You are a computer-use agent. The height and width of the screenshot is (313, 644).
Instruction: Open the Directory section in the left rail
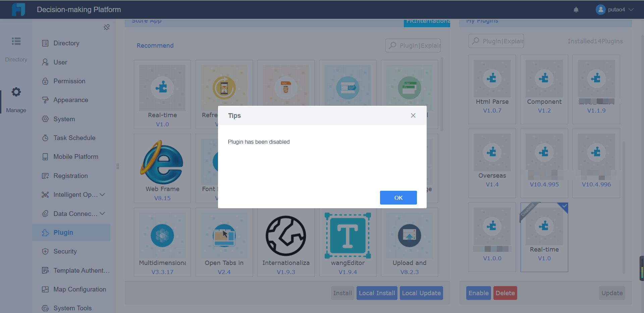[16, 49]
